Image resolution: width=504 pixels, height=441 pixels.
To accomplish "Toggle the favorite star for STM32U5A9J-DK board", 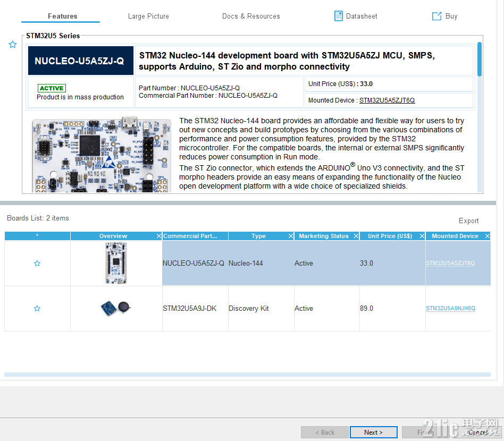I will pos(37,308).
